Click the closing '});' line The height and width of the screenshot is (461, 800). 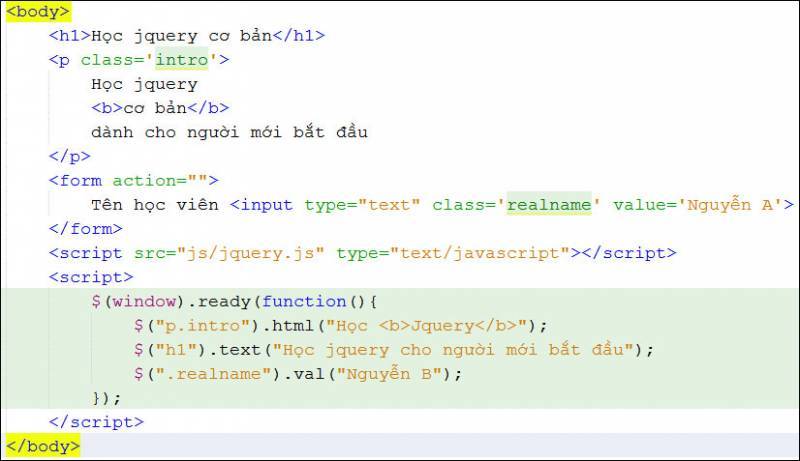tap(107, 398)
